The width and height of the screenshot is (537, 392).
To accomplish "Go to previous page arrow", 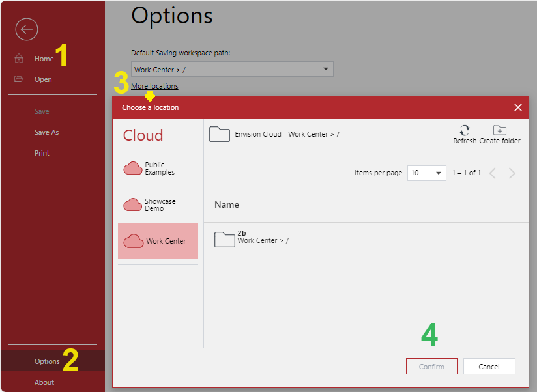I will [x=493, y=173].
